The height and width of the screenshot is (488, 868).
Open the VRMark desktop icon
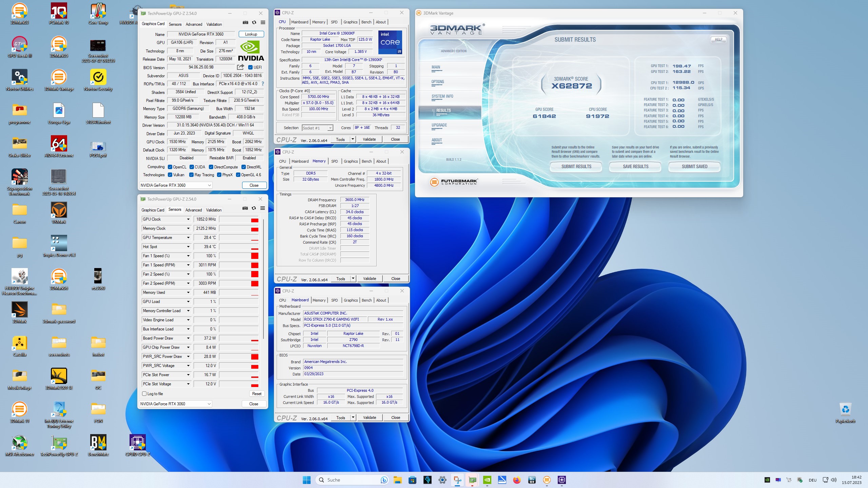pos(59,213)
